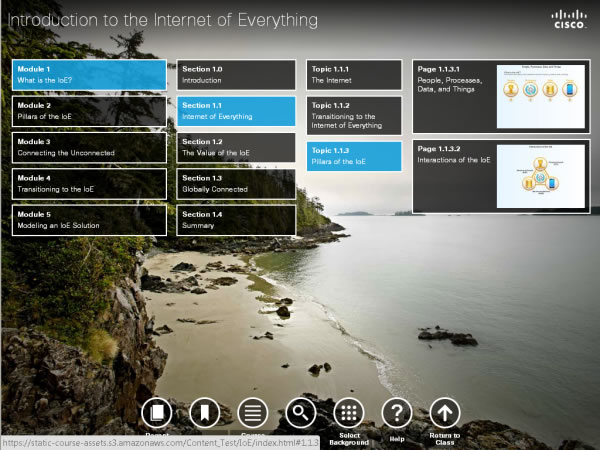This screenshot has height=450, width=600.
Task: Choose Module 5 Modeling an IoE Solution
Action: 89,220
